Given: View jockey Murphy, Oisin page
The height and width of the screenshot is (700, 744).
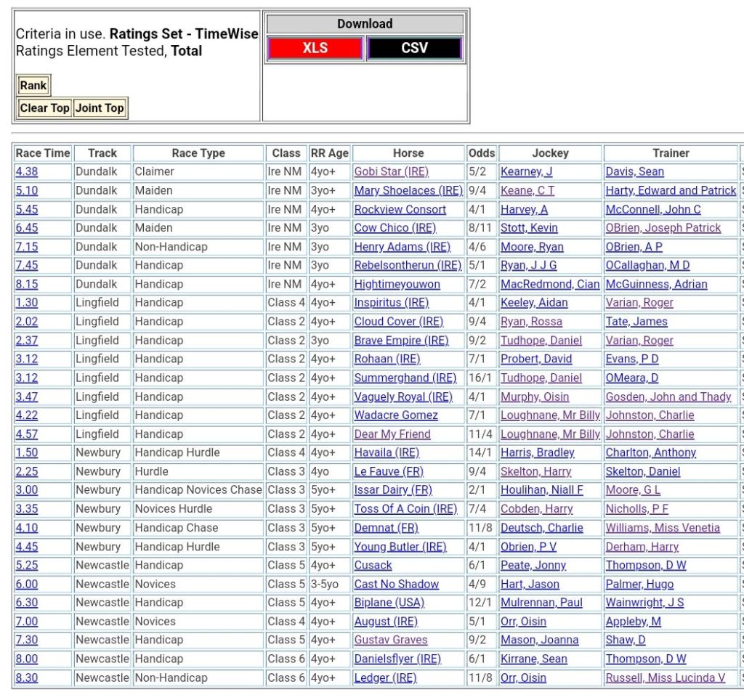Looking at the screenshot, I should pos(535,396).
